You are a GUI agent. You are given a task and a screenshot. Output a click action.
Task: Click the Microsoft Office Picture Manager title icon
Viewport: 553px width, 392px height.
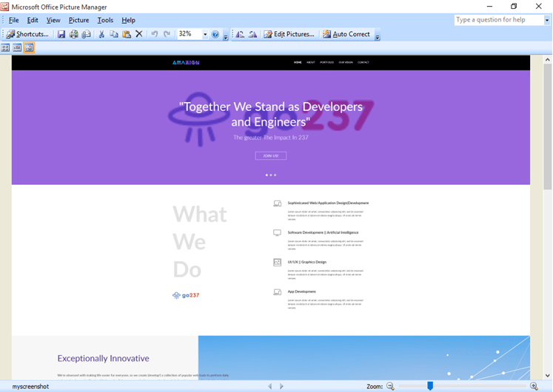click(4, 7)
